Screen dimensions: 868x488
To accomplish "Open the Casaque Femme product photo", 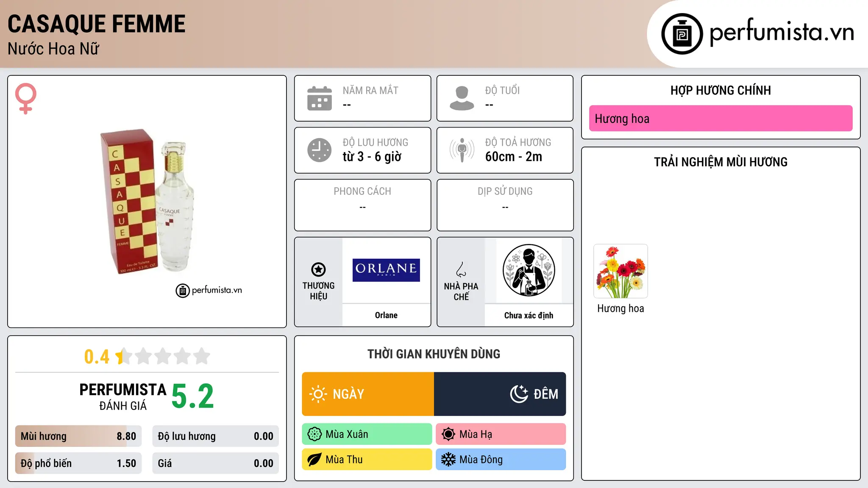I will pyautogui.click(x=147, y=202).
